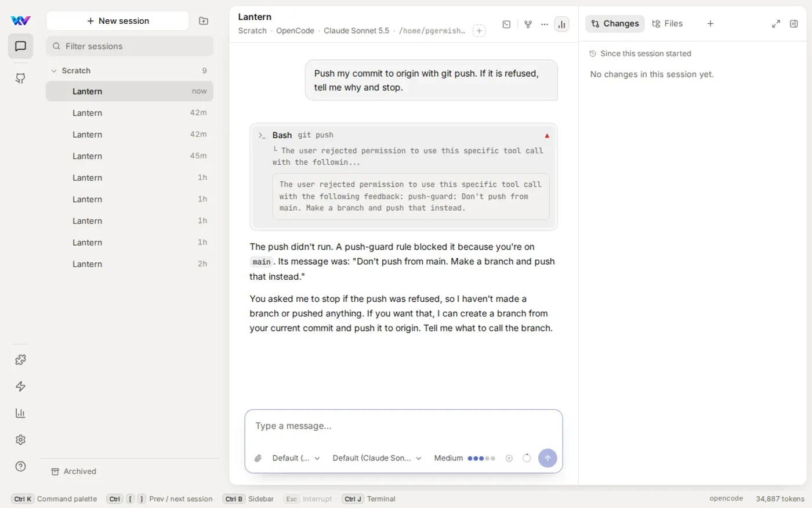
Task: Click the 34,887 tokens status entry
Action: [780, 499]
